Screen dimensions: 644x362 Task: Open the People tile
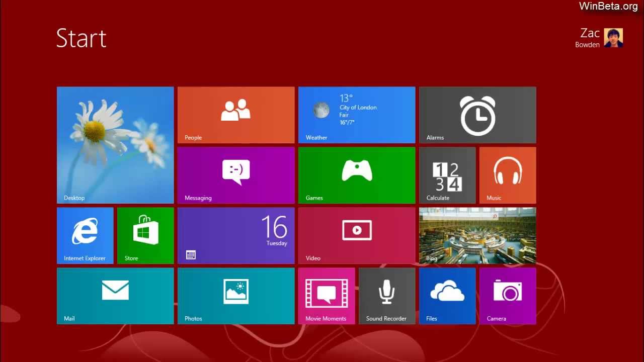coord(236,115)
